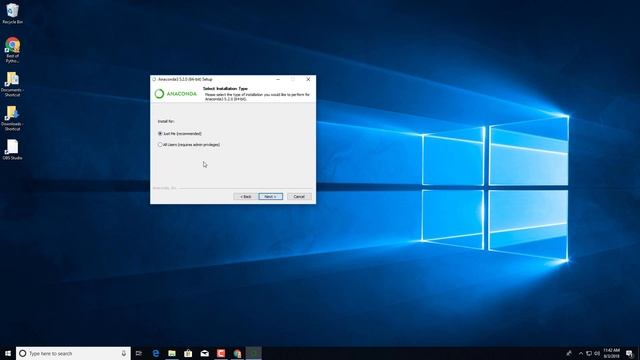Open the network status tray icon
This screenshot has height=360, width=640.
click(589, 353)
